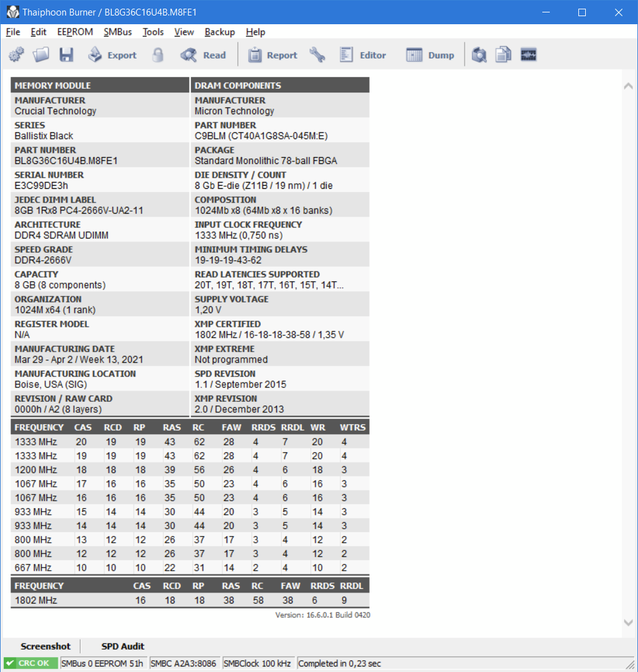The width and height of the screenshot is (638, 672).
Task: Click the settings gear toolbar icon
Action: pyautogui.click(x=16, y=55)
